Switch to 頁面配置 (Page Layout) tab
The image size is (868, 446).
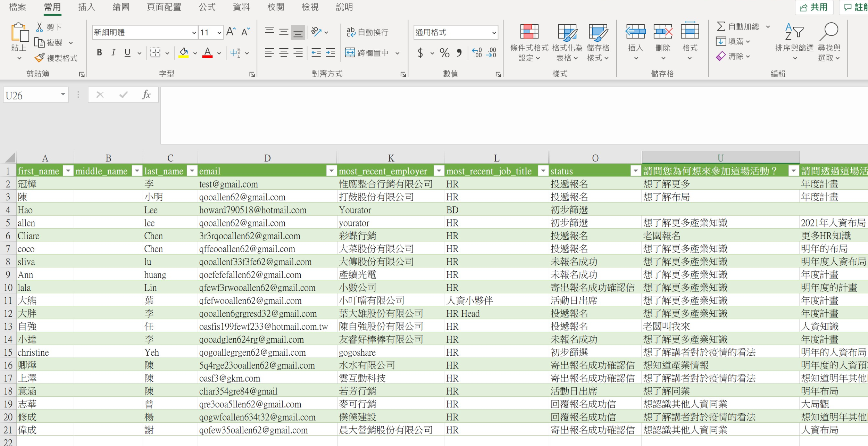pos(164,7)
